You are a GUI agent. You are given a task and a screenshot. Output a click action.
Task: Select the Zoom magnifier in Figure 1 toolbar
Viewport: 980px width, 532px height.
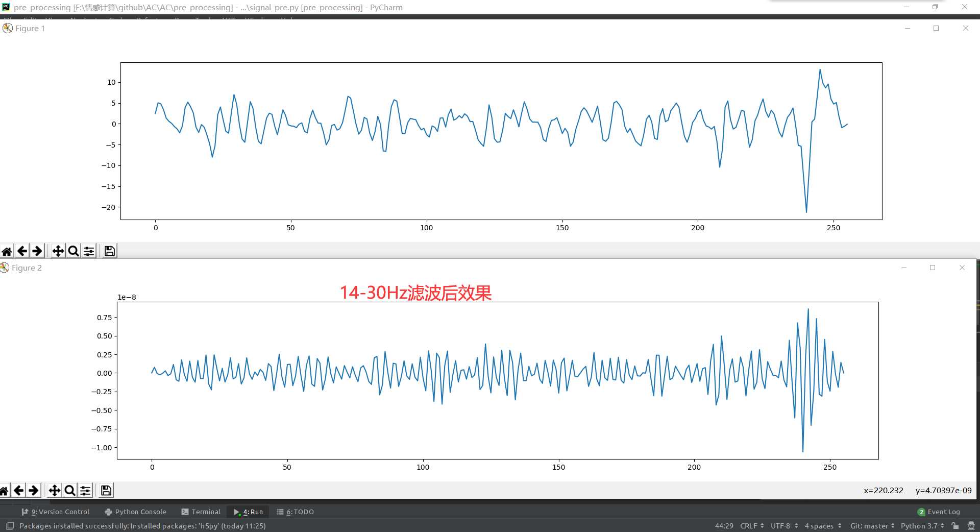coord(73,251)
